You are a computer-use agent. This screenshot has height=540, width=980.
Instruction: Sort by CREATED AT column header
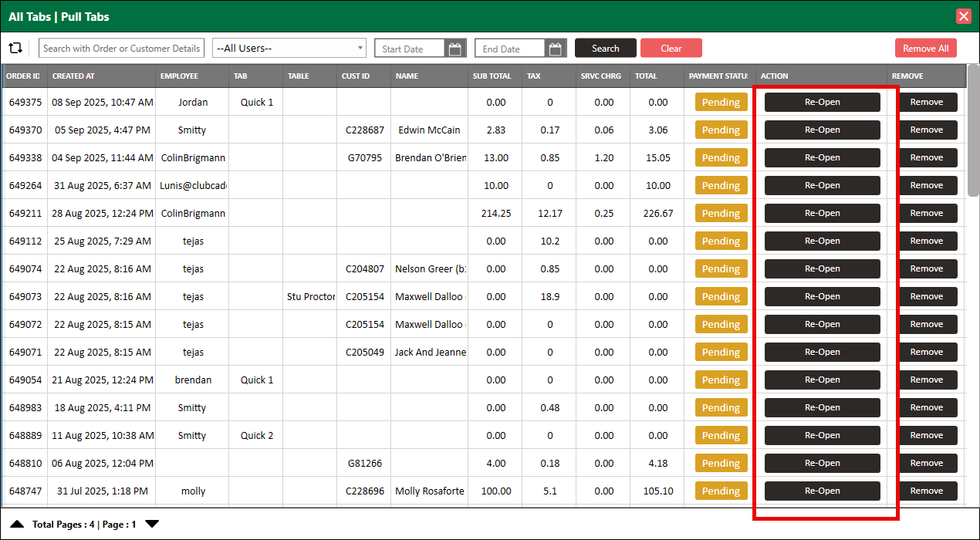[x=101, y=76]
